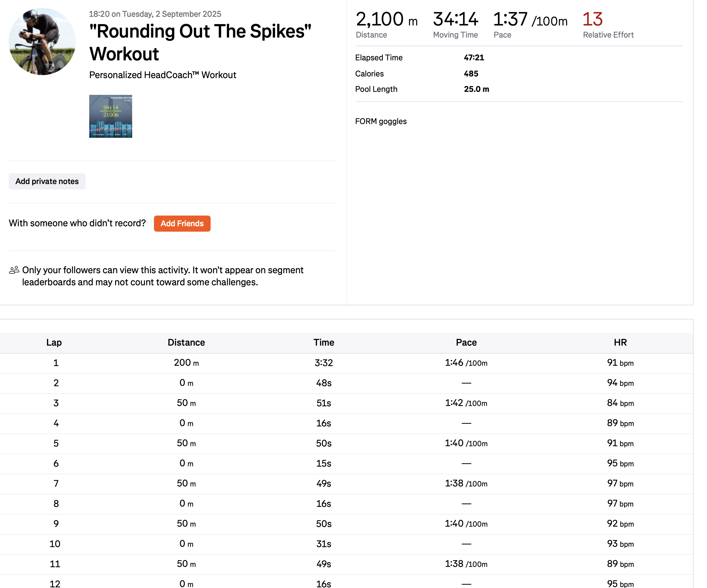Click the 25.0 m Pool Length value

[476, 89]
